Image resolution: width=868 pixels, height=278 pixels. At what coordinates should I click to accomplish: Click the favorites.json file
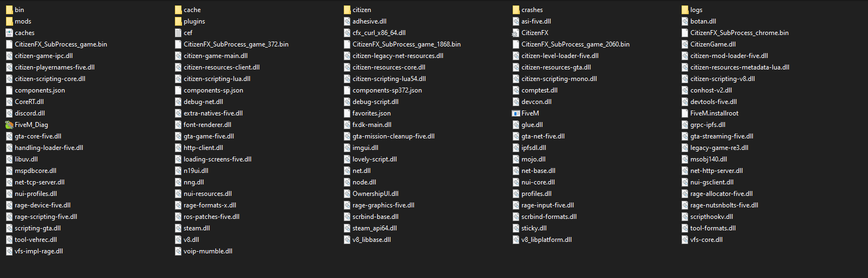tap(367, 113)
